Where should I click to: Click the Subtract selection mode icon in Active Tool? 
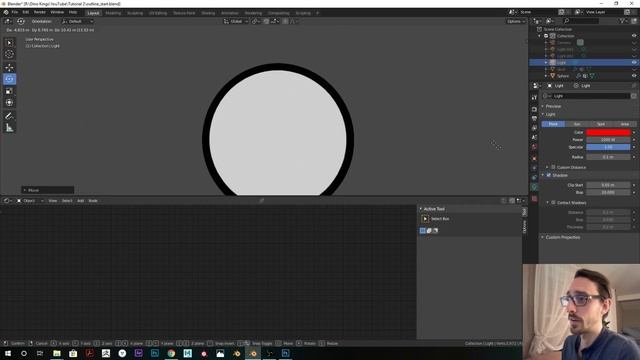click(435, 231)
